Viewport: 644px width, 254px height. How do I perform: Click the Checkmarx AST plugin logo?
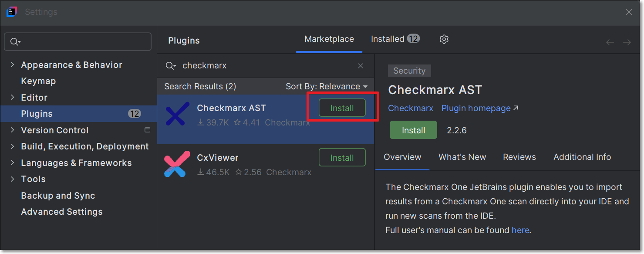click(177, 114)
